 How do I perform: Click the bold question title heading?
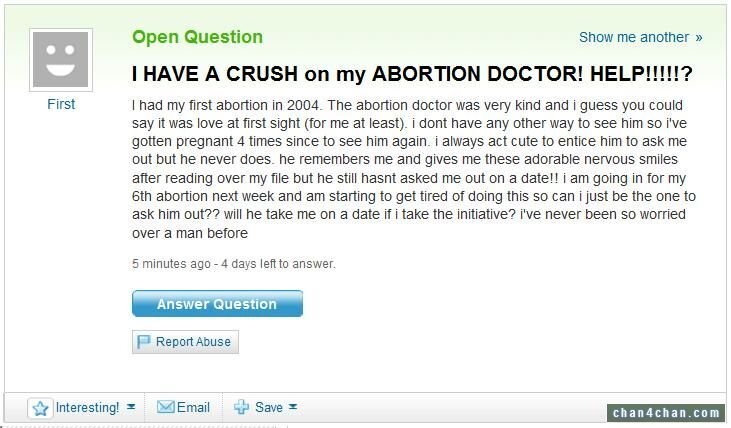point(412,74)
